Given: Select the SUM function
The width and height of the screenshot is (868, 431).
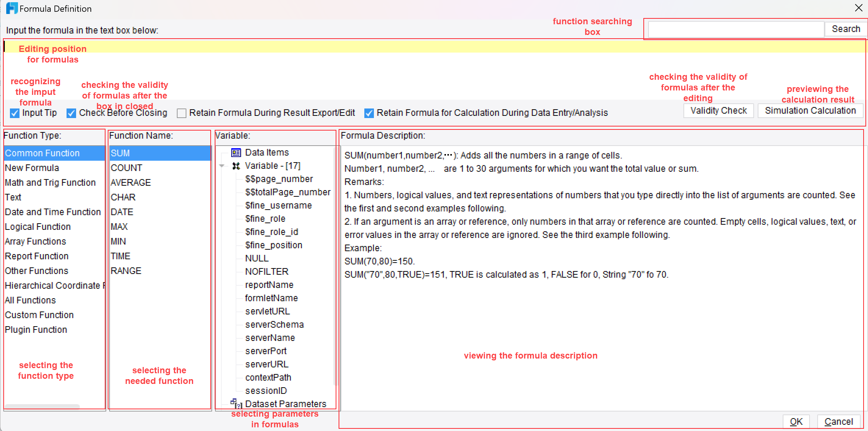Looking at the screenshot, I should point(160,153).
